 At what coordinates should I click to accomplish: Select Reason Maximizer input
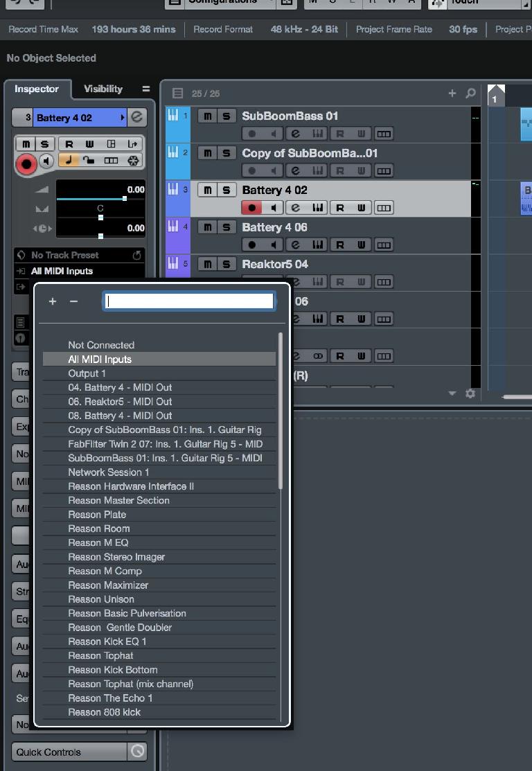[159, 585]
